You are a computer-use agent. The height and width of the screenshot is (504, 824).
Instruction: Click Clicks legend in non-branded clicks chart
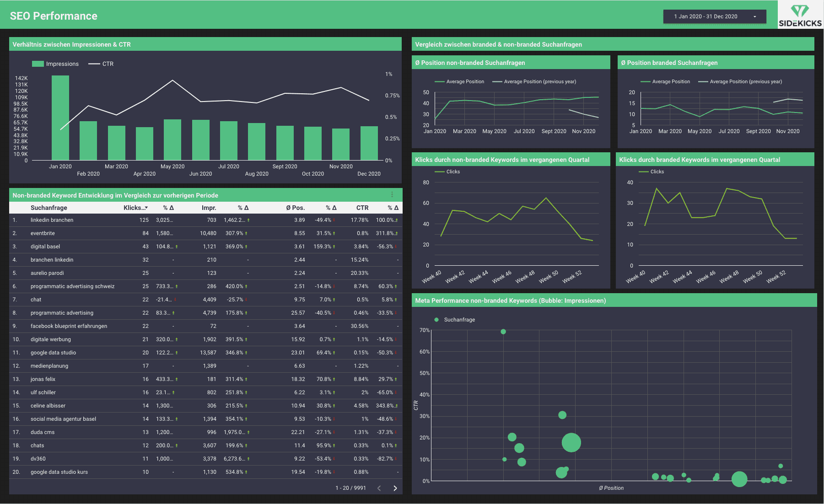pos(447,172)
